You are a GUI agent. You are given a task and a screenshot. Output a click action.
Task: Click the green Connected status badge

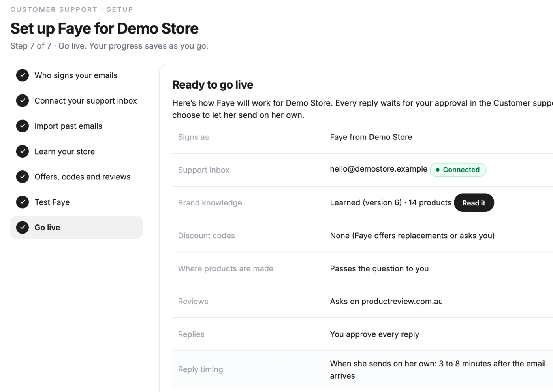coord(458,170)
